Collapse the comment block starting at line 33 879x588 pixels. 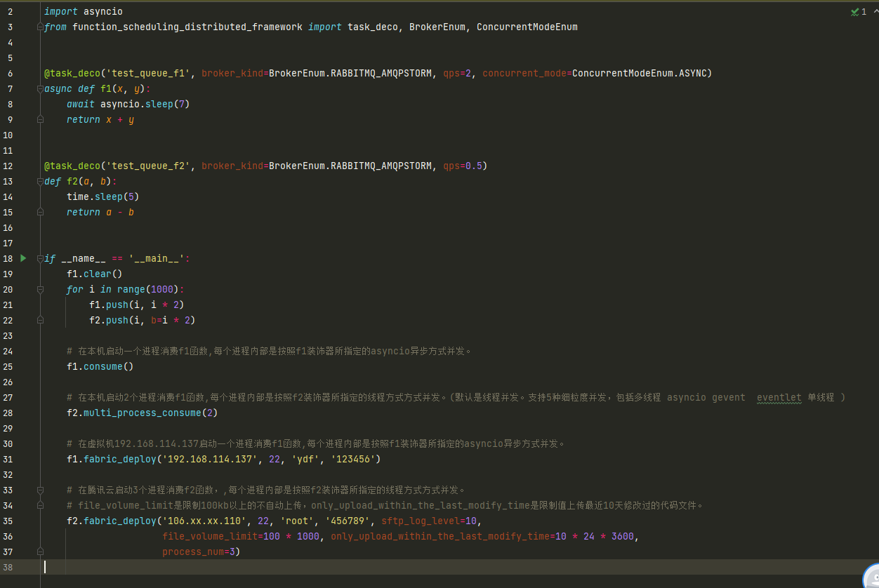point(40,490)
